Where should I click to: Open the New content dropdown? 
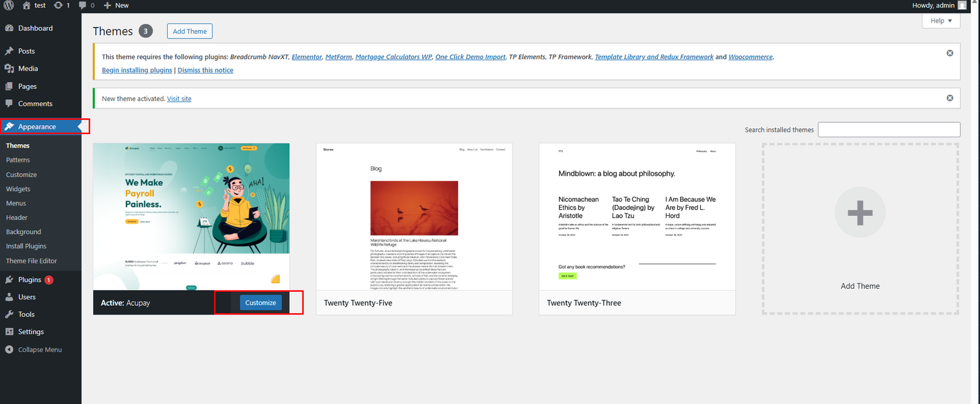(x=116, y=6)
